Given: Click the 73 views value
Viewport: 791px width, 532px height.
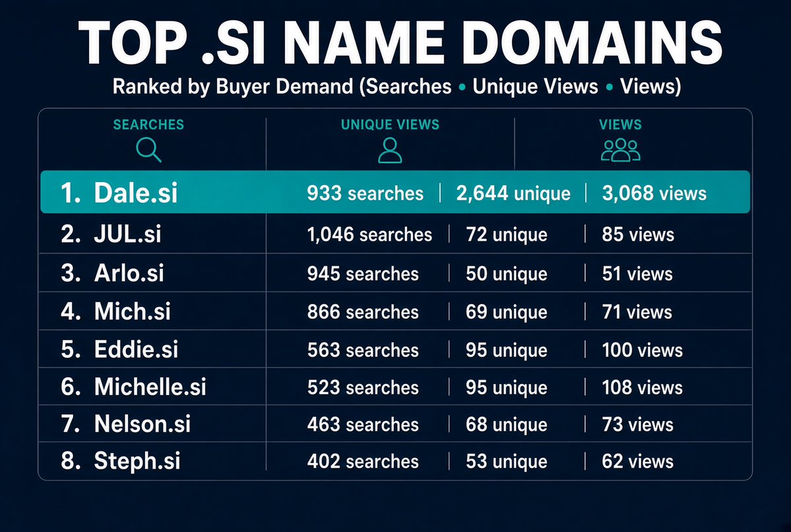Looking at the screenshot, I should click(x=638, y=425).
